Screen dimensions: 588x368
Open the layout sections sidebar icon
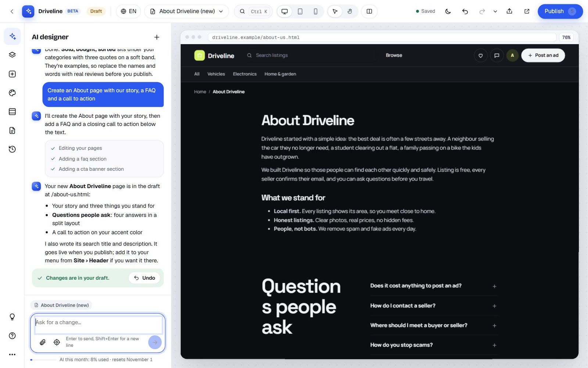tap(12, 112)
